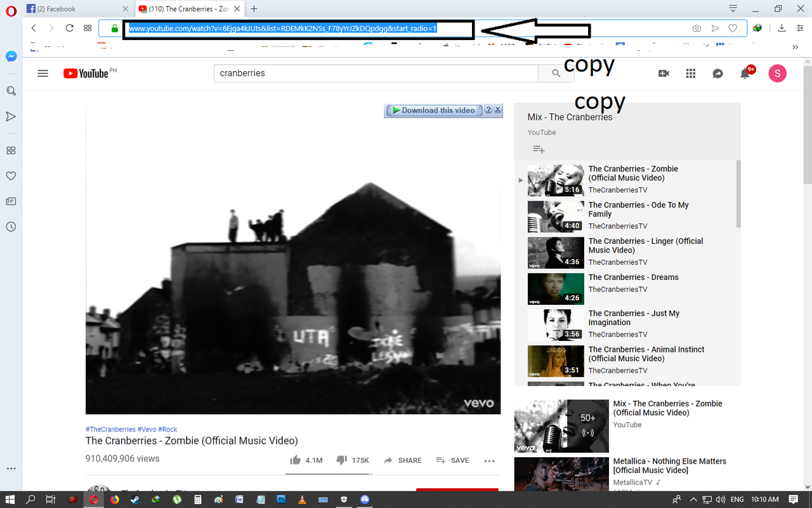The width and height of the screenshot is (812, 508).
Task: Go to the YouTube home logo
Action: click(86, 73)
